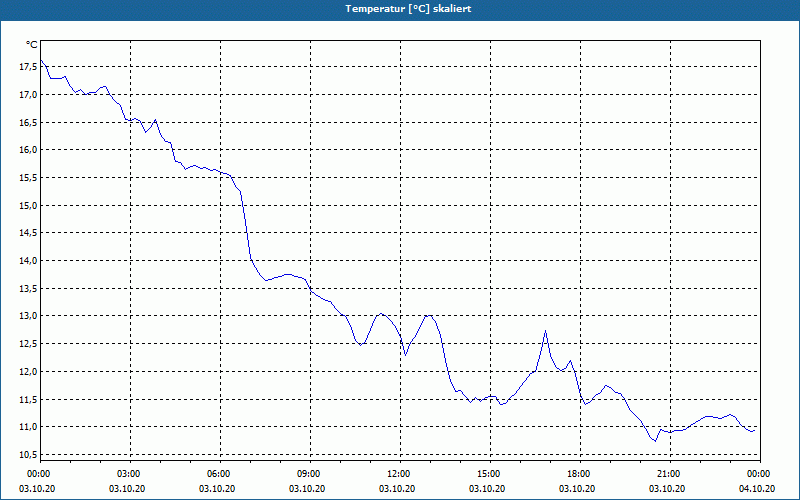The width and height of the screenshot is (800, 500).
Task: Click the 10,5 y-axis label
Action: point(29,454)
